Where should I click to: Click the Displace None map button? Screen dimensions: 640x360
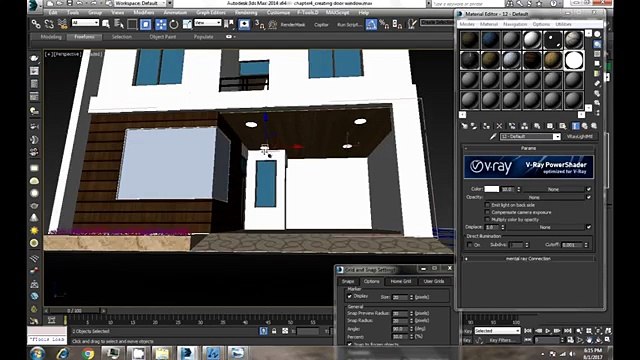coord(545,227)
